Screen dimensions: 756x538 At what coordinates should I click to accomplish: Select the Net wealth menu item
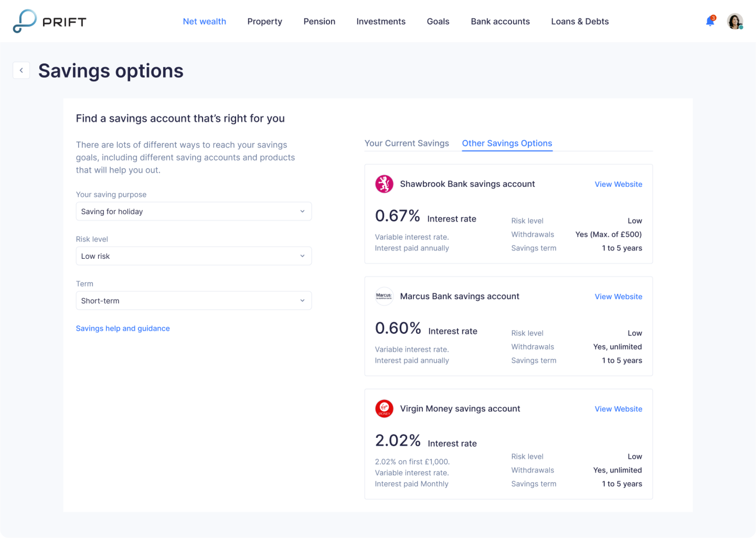pyautogui.click(x=204, y=21)
